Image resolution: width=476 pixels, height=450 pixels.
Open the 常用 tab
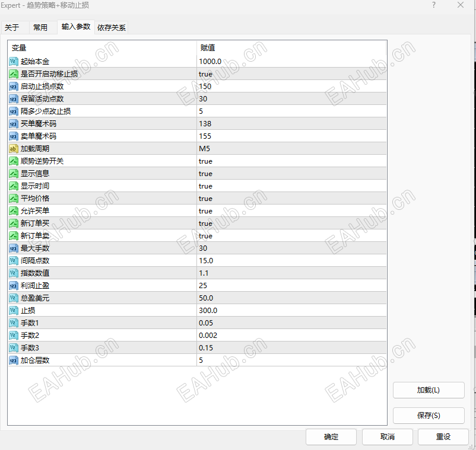click(43, 28)
